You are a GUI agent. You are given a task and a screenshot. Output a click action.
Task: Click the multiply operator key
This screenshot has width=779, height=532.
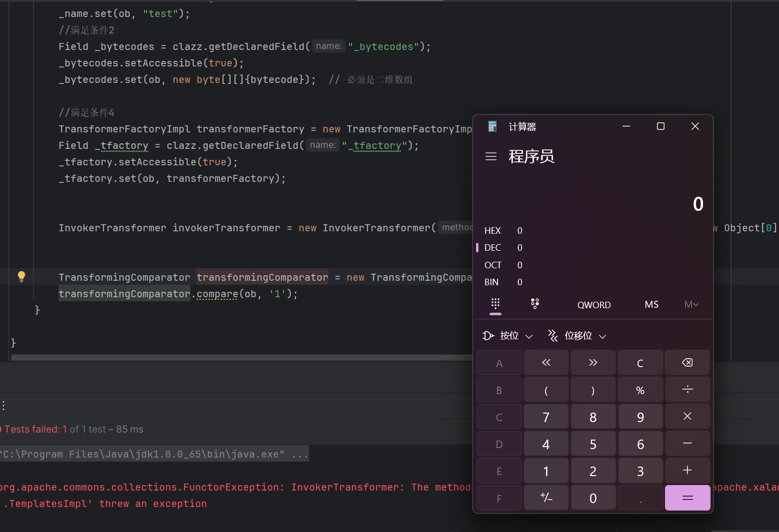(x=687, y=417)
